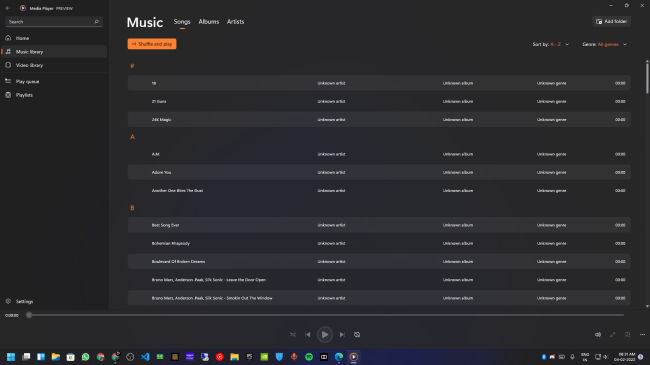Click the song list vertical scrollbar
This screenshot has width=650, height=365.
[647, 77]
